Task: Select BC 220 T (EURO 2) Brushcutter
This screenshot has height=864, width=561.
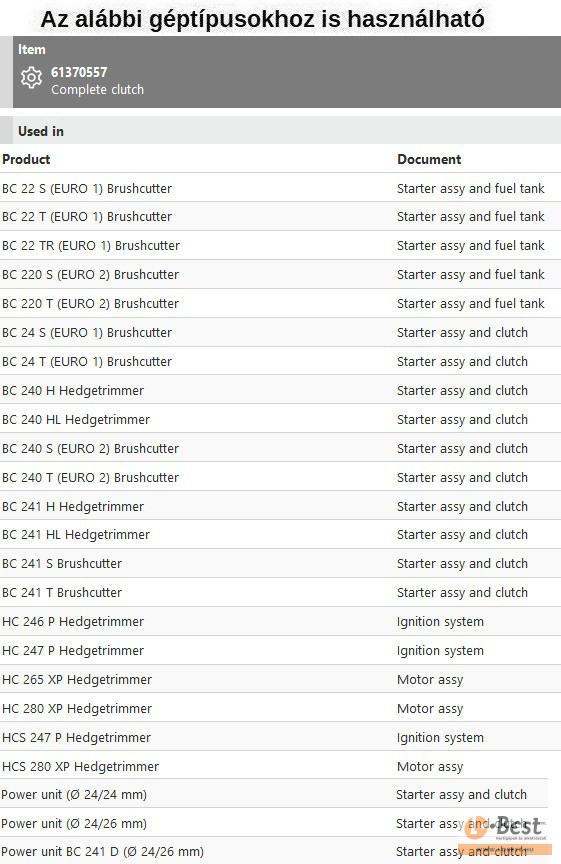Action: 90,304
